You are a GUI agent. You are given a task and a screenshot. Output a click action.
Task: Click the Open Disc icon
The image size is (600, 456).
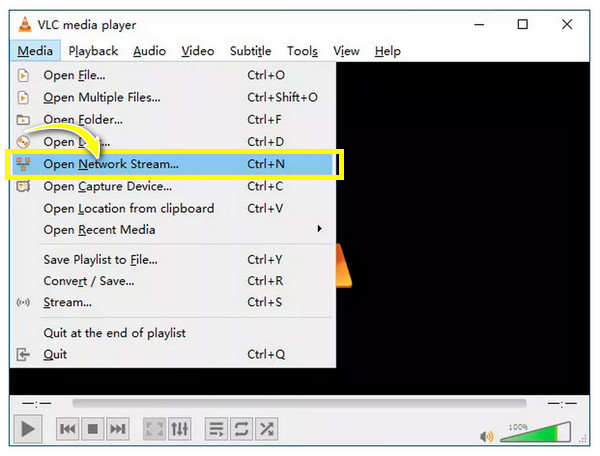click(23, 142)
